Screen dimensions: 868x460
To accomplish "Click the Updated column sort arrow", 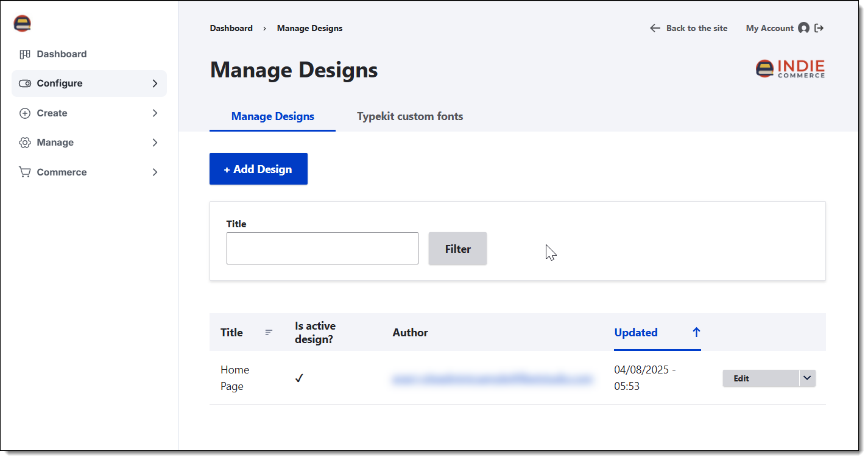I will (x=696, y=332).
